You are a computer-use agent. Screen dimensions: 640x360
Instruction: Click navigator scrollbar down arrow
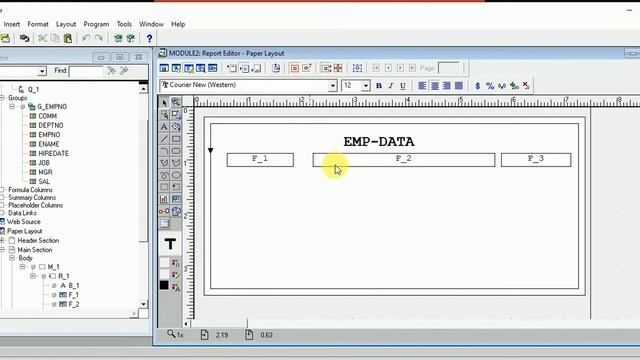(143, 304)
